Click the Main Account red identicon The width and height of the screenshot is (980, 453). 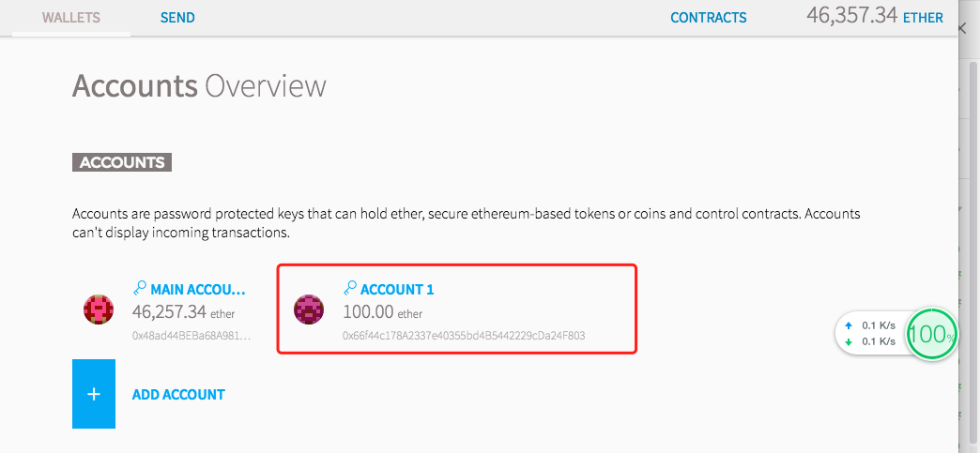click(99, 310)
